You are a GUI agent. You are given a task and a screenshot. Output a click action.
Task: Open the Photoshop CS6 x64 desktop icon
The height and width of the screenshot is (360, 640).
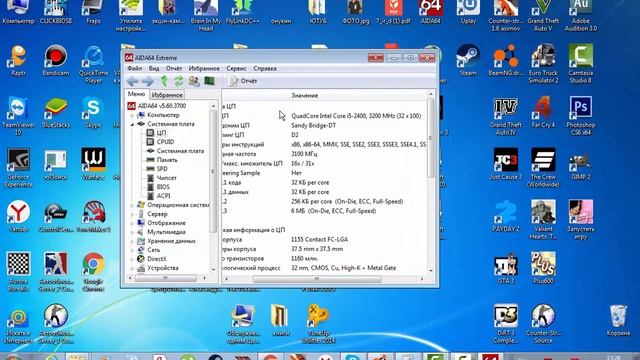click(581, 116)
